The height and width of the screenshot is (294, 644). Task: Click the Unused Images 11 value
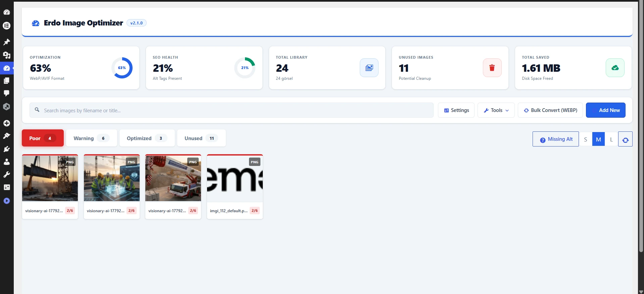click(x=404, y=68)
